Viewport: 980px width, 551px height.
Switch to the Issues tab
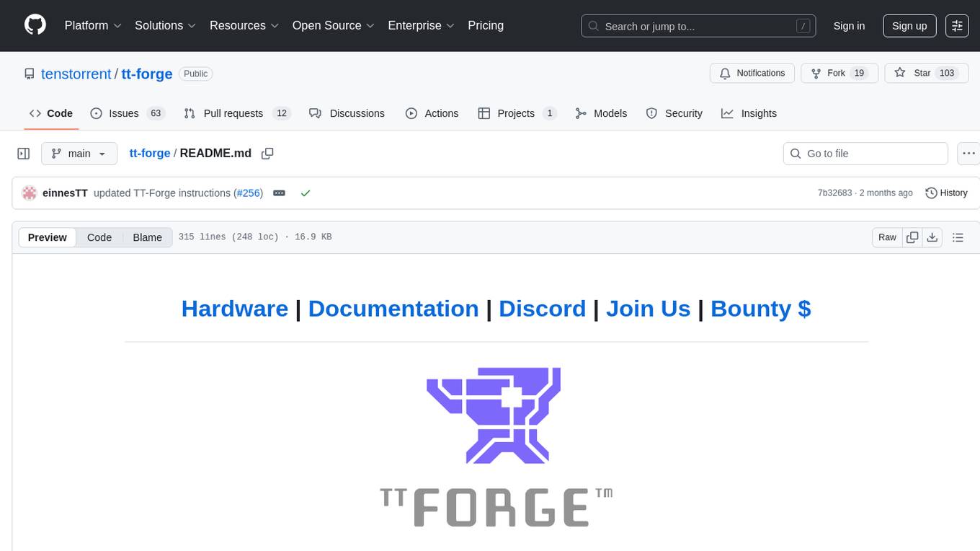point(128,113)
